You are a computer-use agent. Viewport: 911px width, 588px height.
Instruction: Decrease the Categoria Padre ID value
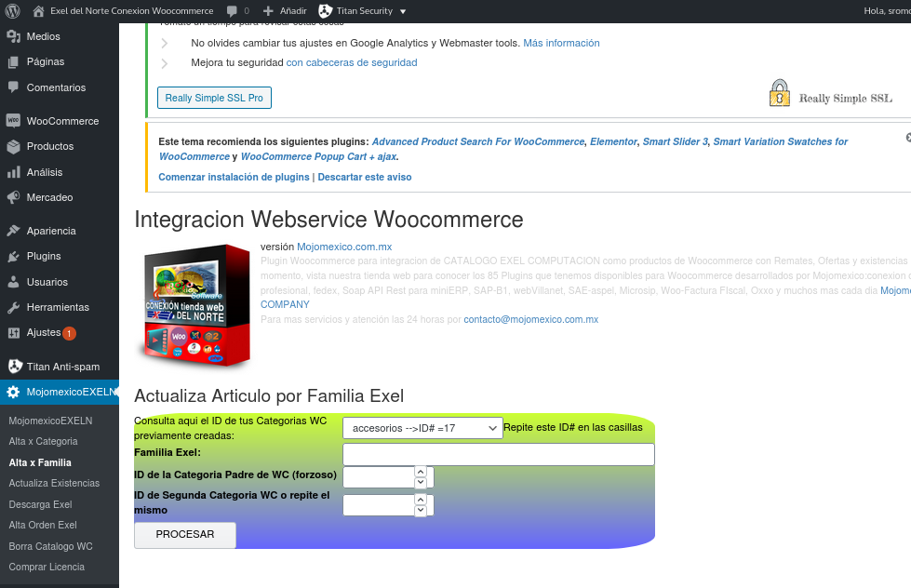tap(421, 483)
